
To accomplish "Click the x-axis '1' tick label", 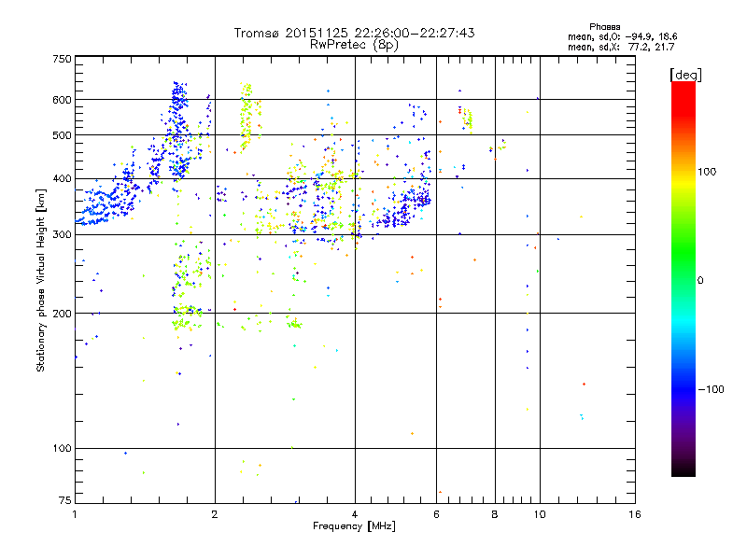I will (75, 514).
